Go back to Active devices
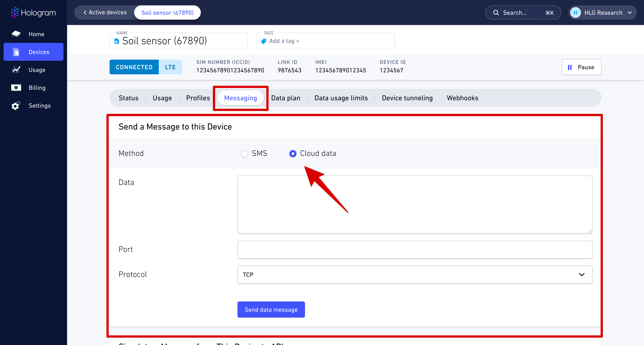Screen dimensions: 644x345 (105, 13)
